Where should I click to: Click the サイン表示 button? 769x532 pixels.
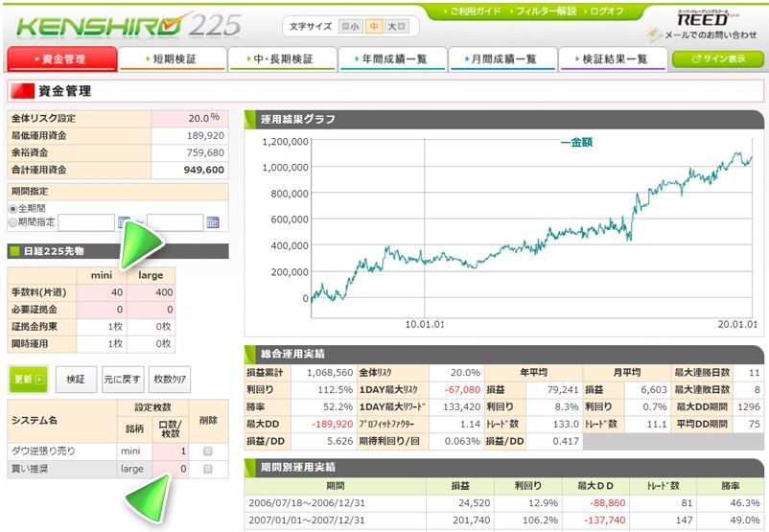pyautogui.click(x=718, y=59)
